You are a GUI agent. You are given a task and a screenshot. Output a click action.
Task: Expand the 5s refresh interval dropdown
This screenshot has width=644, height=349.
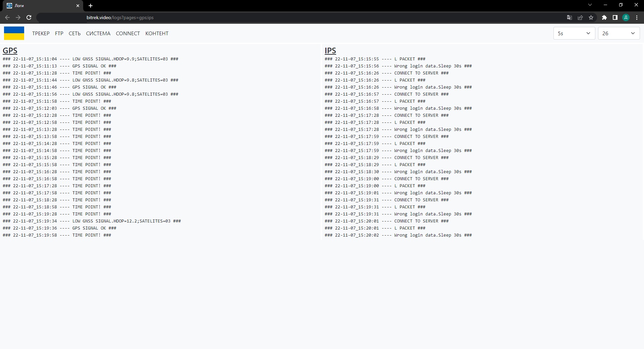tap(574, 33)
